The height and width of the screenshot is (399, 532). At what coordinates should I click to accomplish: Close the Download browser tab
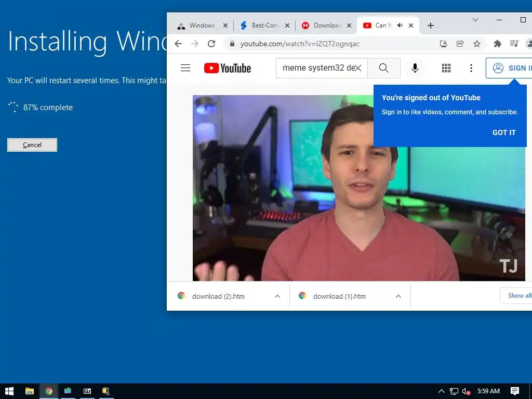click(x=349, y=25)
